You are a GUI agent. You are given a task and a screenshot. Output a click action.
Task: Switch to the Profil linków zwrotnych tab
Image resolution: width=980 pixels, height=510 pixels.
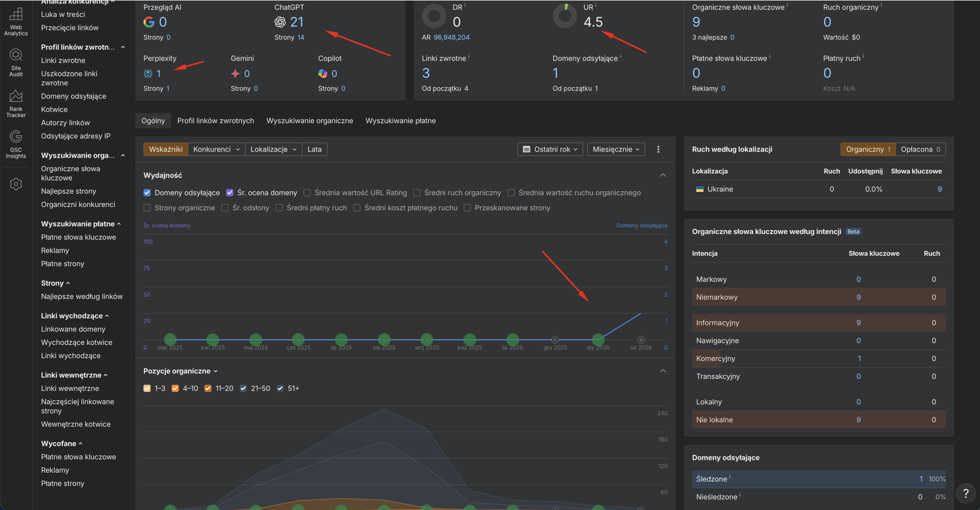pos(216,121)
